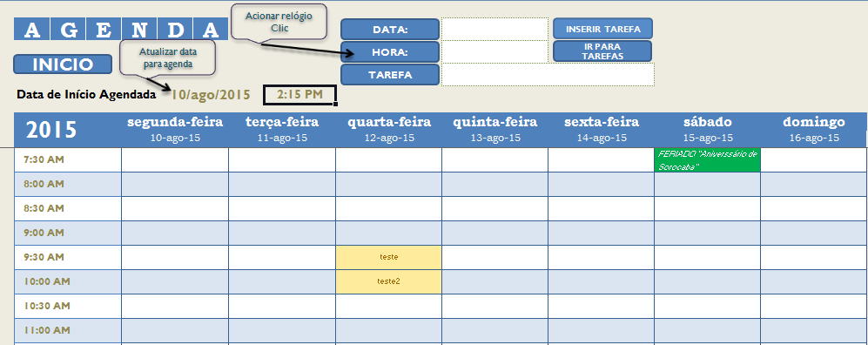The image size is (868, 345).
Task: Select the segunda-feira column header
Action: pyautogui.click(x=175, y=130)
